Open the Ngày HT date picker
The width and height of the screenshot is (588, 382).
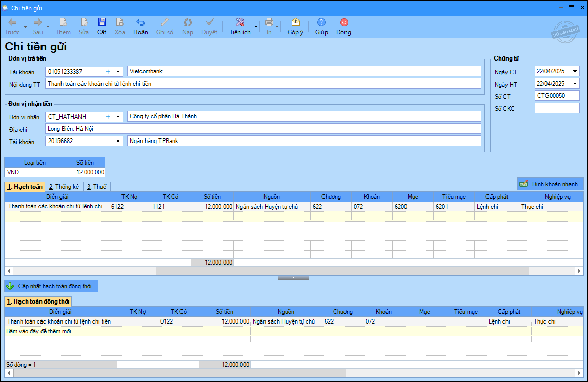click(x=575, y=83)
